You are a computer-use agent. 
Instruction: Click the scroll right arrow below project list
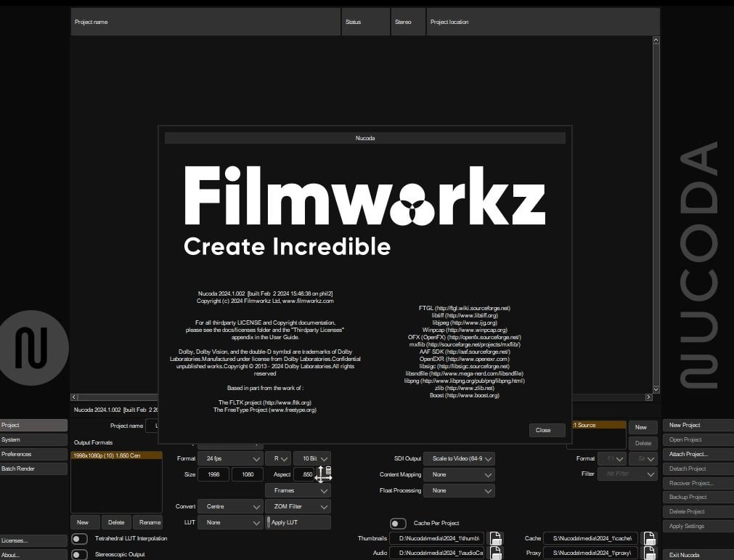[648, 397]
